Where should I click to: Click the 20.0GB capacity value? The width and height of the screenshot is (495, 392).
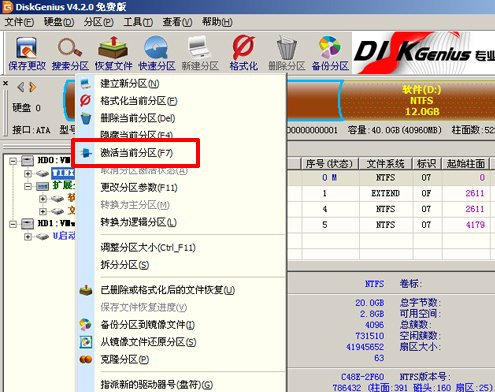pos(369,303)
